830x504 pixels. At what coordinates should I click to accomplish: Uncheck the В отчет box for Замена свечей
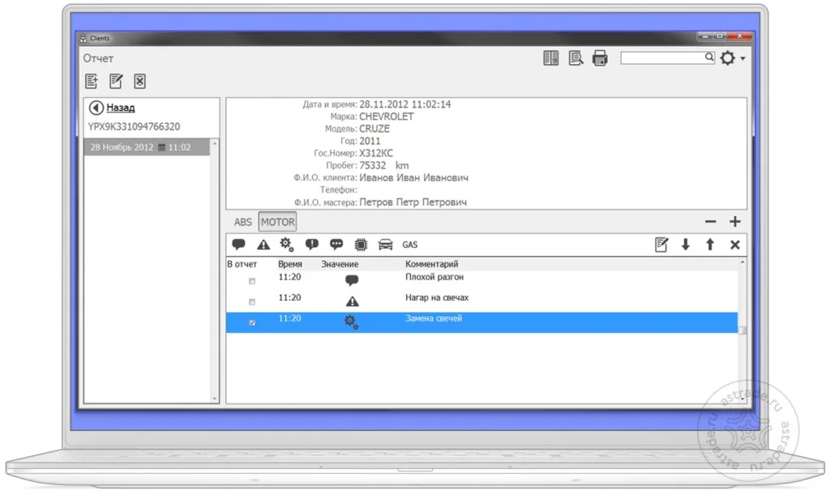tap(252, 321)
